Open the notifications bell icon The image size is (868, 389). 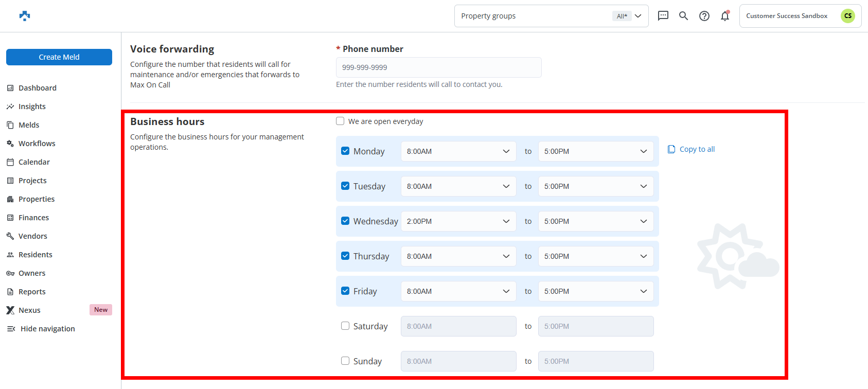coord(725,16)
